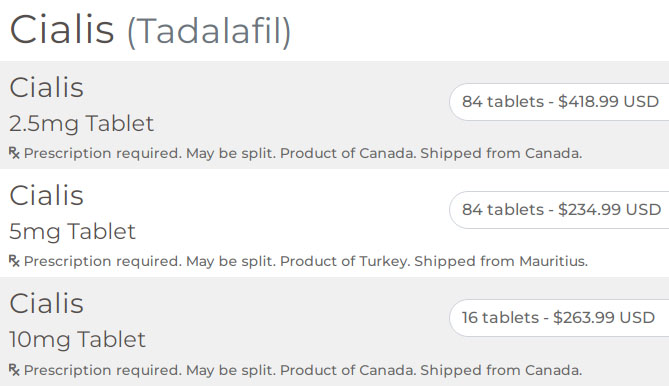Image resolution: width=669 pixels, height=386 pixels.
Task: Click the Cialis name above 10mg Tablet
Action: [47, 303]
